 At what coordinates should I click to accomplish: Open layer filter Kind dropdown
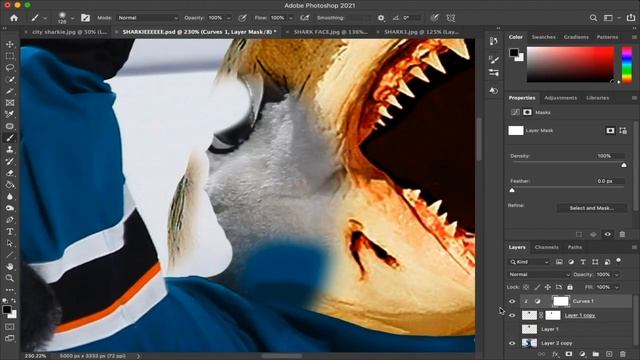click(529, 262)
